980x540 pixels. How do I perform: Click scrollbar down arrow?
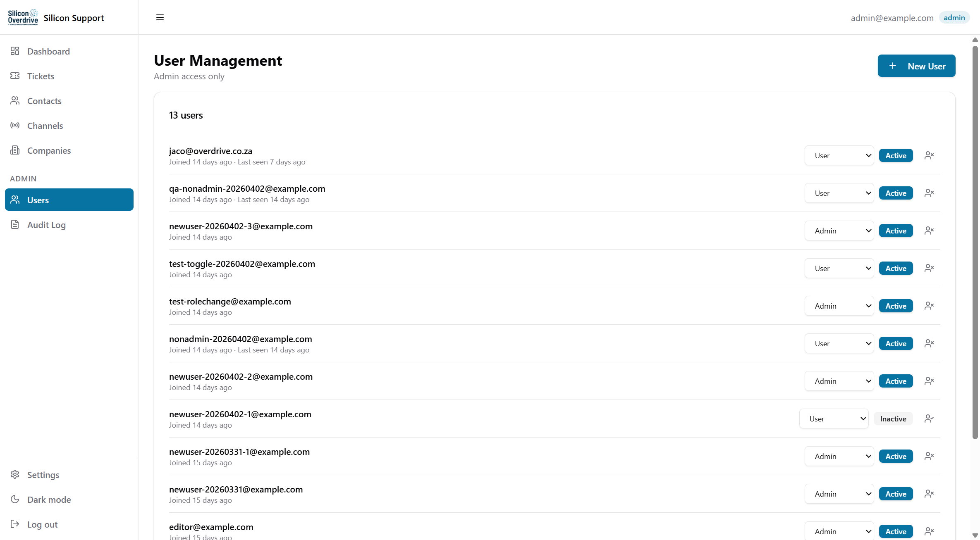(975, 535)
